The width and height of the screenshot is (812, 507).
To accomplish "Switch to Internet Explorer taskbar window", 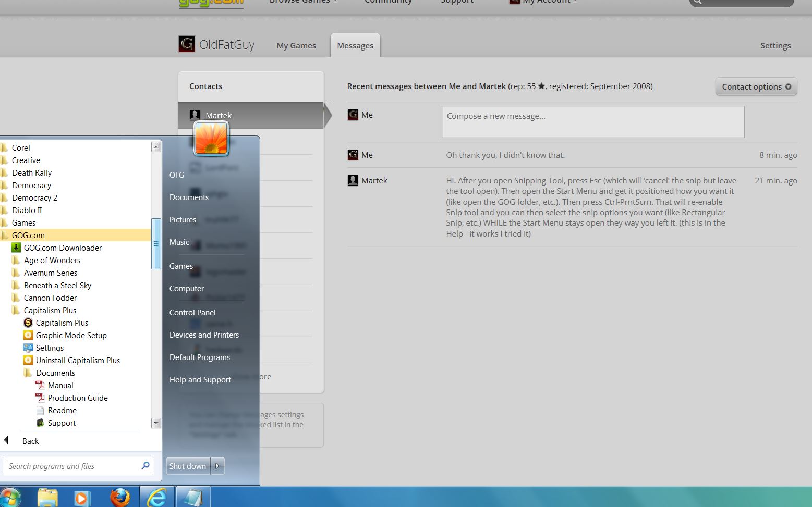I will tap(157, 497).
